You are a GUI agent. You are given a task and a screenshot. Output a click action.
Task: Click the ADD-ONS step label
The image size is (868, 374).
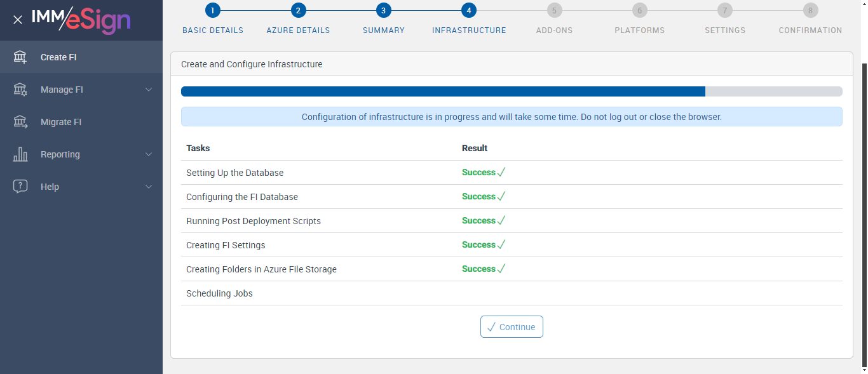tap(554, 30)
